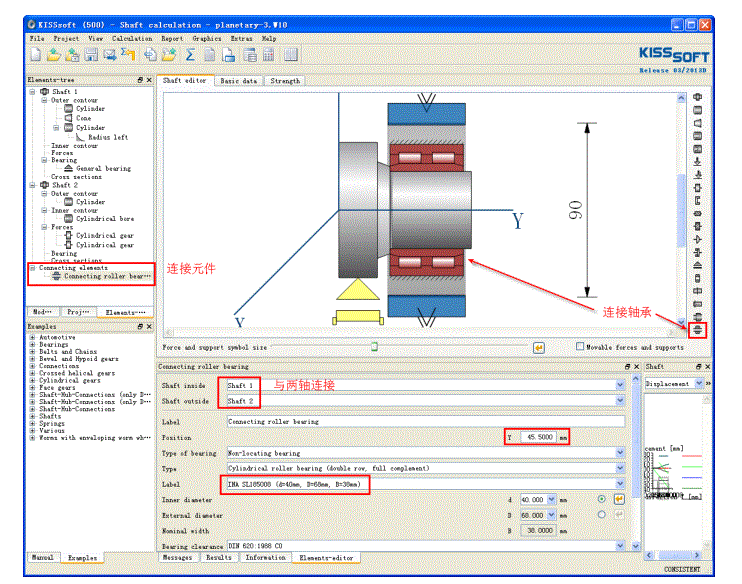Click the Sigma-with-yellow-arrow toolbar icon
The image size is (742, 584).
[x=128, y=55]
